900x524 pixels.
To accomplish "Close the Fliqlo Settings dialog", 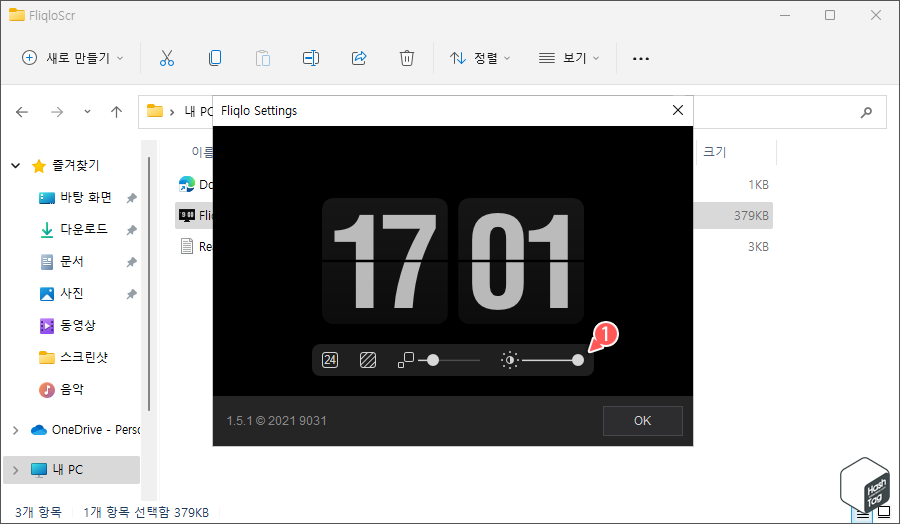I will click(678, 110).
